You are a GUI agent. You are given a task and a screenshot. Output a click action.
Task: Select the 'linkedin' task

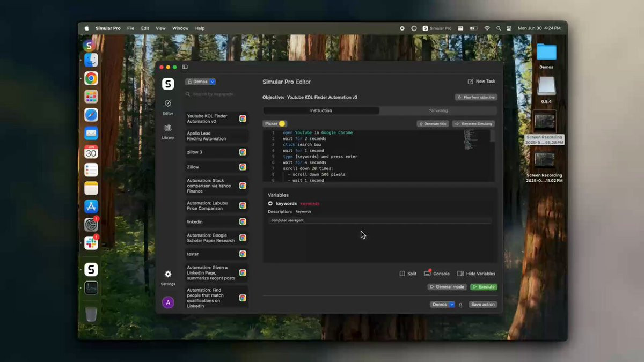(x=216, y=221)
